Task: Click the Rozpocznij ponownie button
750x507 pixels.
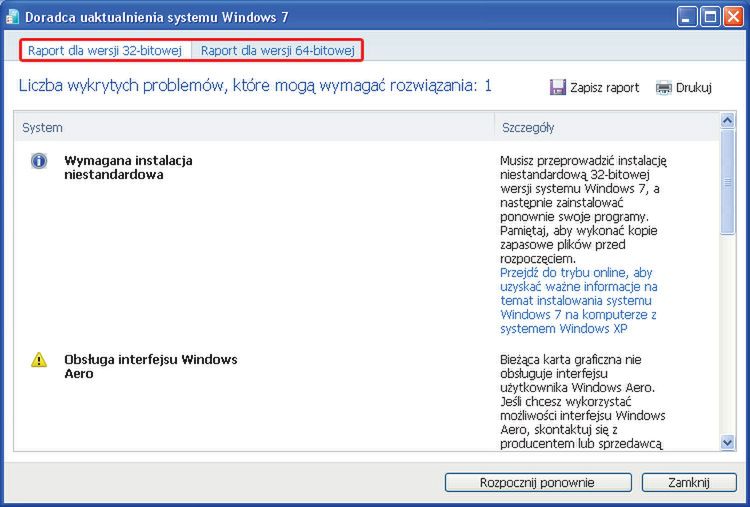Action: click(538, 482)
